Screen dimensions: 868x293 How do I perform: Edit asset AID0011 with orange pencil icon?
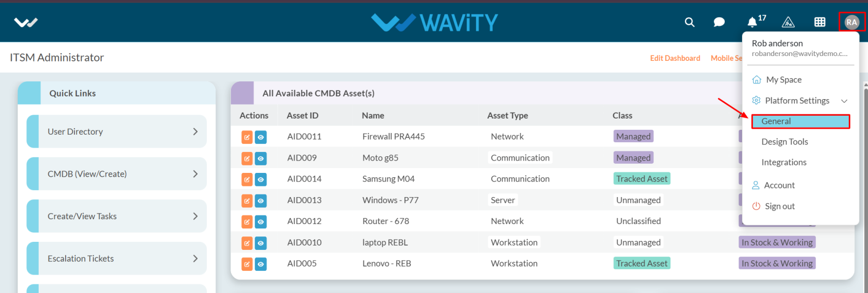(x=247, y=137)
